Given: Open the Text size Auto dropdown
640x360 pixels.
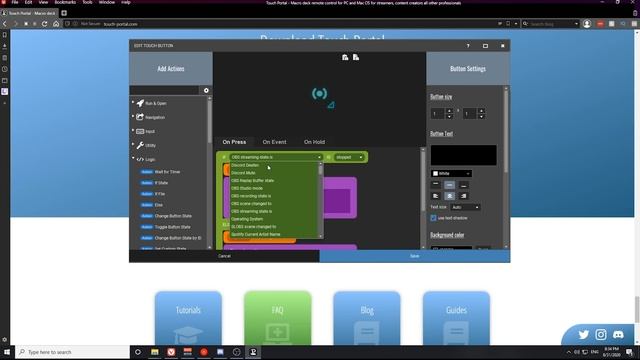Looking at the screenshot, I should click(465, 207).
